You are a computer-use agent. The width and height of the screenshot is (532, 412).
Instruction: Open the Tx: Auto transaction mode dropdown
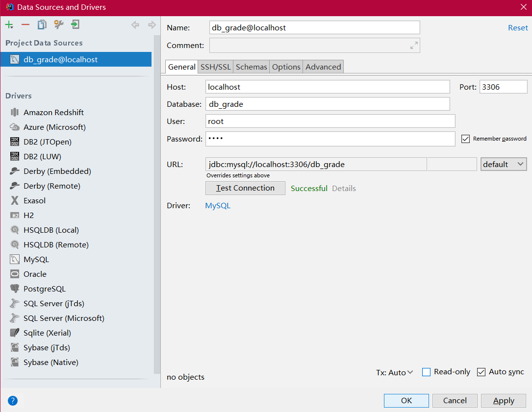(x=395, y=372)
